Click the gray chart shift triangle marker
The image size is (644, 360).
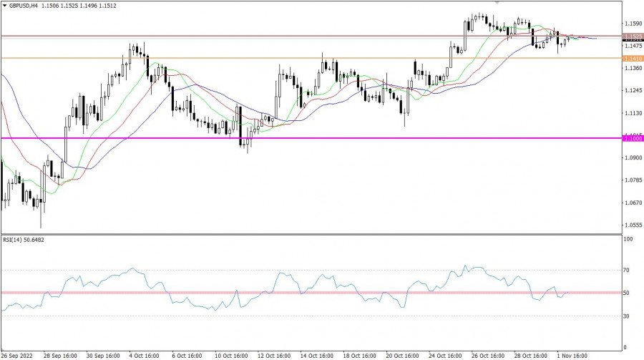(x=497, y=2)
